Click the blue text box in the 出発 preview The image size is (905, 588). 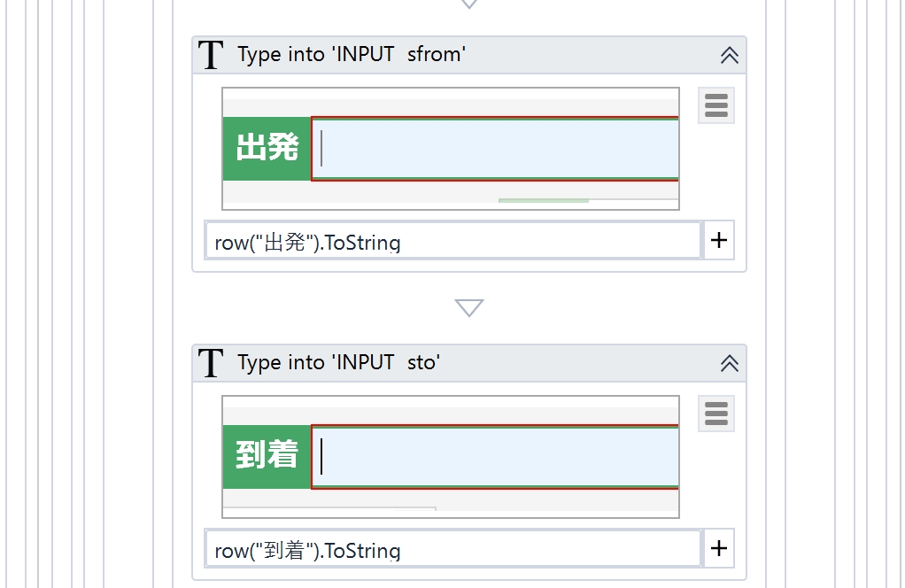coord(495,149)
